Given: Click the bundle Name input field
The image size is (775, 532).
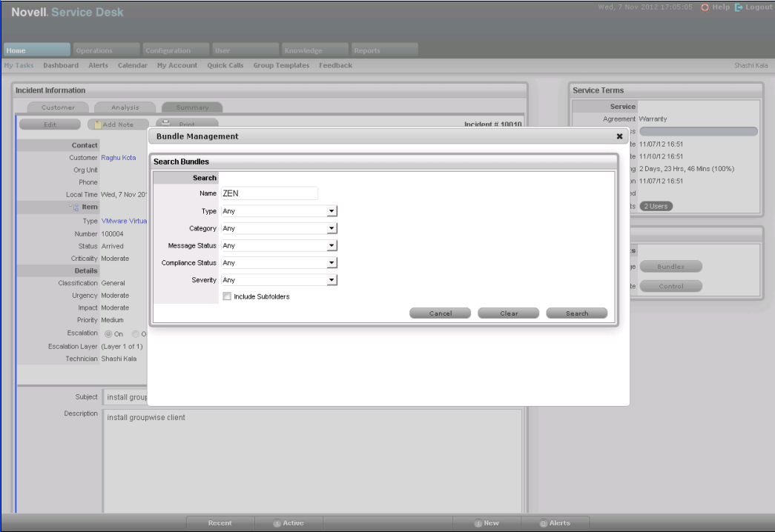Looking at the screenshot, I should [x=269, y=193].
